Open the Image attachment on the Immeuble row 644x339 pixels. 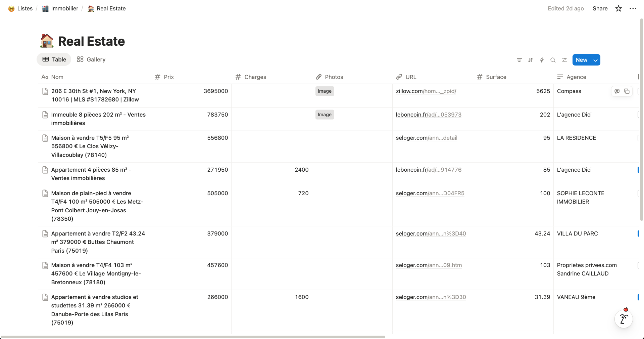[324, 115]
